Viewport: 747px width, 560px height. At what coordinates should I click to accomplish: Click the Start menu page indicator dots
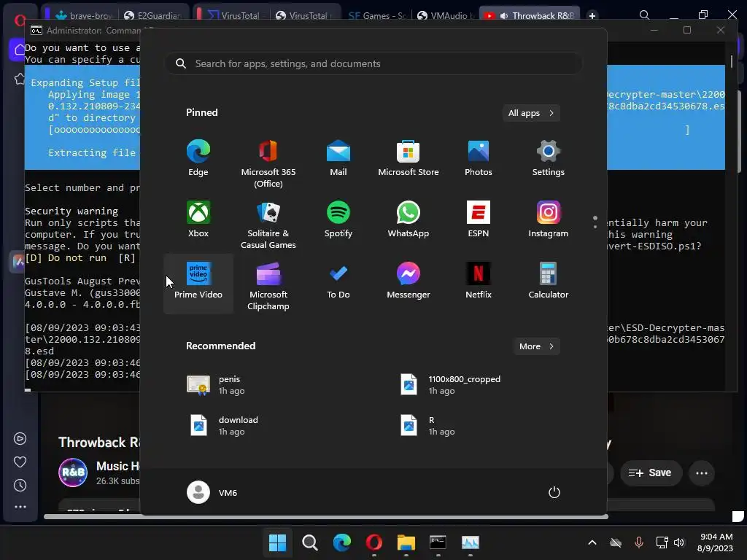[x=595, y=222]
